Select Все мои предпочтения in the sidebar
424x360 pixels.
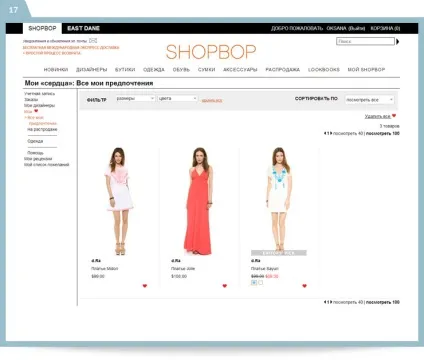(x=40, y=120)
